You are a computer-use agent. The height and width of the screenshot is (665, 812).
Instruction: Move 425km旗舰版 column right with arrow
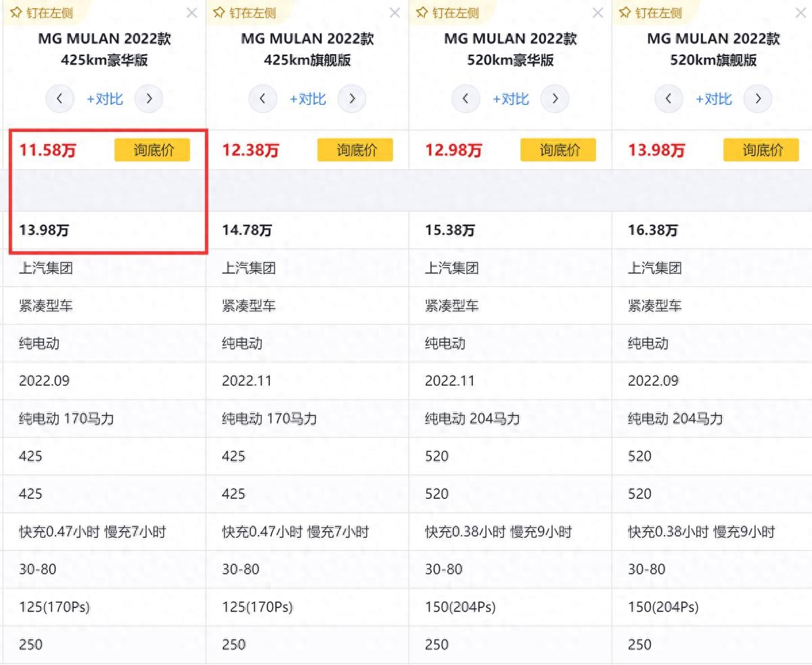click(x=352, y=99)
